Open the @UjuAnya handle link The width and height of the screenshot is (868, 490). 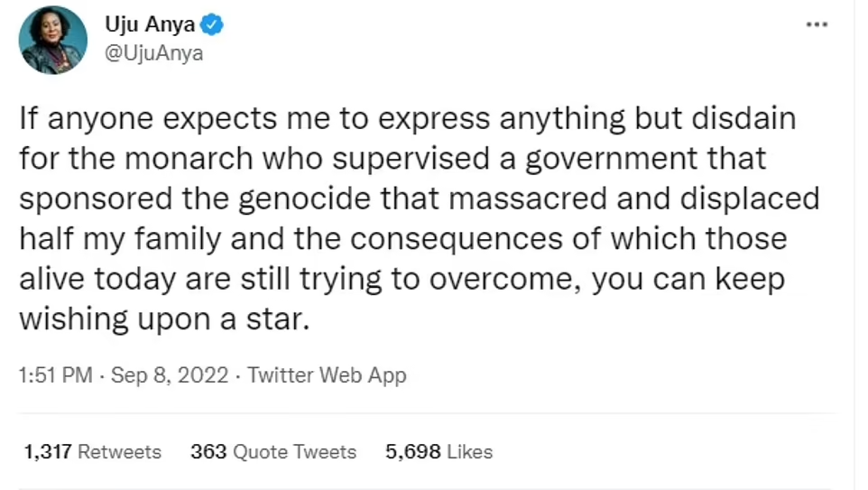click(x=155, y=52)
